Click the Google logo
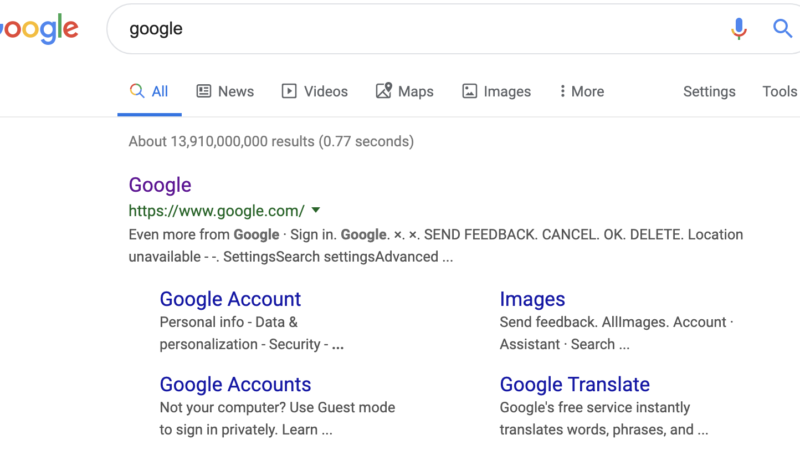Screen dimensions: 800x450 pyautogui.click(x=39, y=29)
